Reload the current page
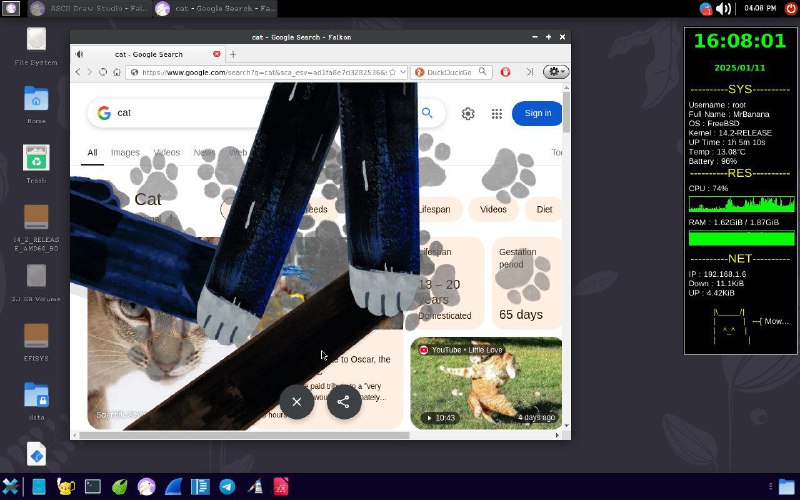 tap(103, 72)
